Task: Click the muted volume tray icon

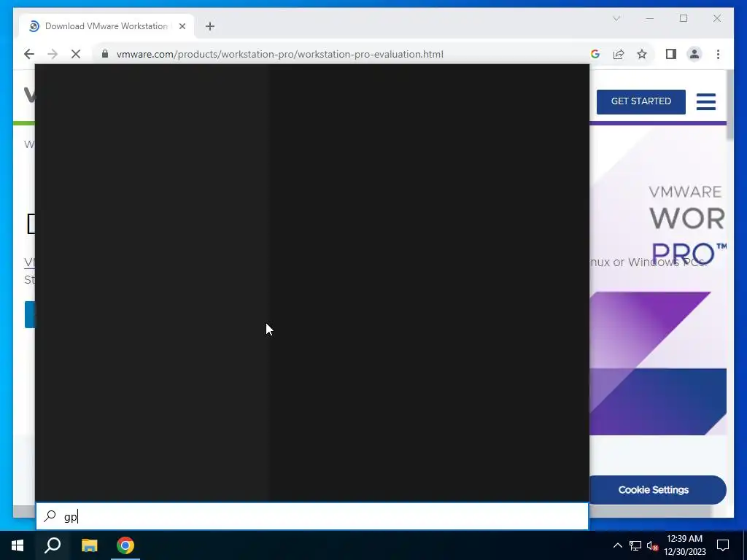Action: tap(653, 545)
